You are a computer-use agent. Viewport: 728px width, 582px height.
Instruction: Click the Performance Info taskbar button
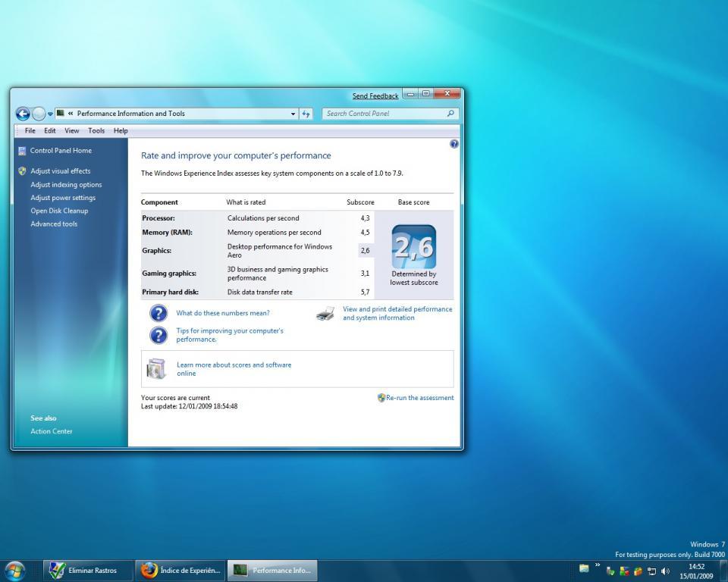(272, 571)
